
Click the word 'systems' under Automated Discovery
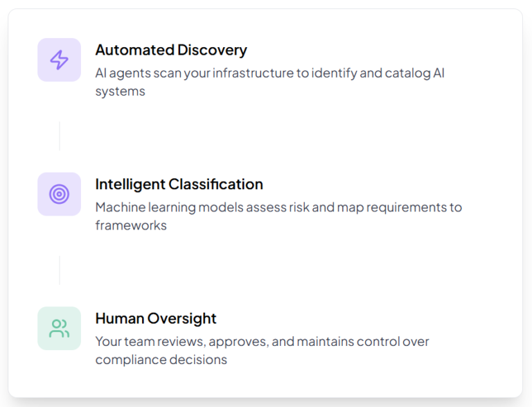coord(120,91)
